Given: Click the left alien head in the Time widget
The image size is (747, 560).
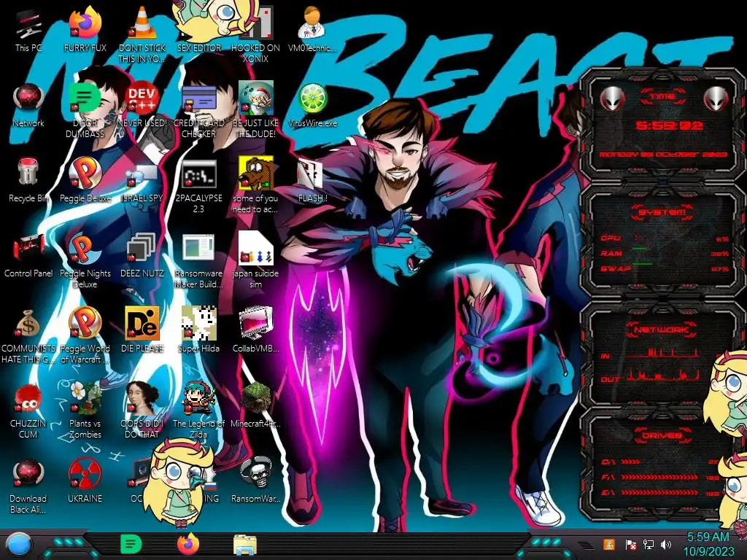Looking at the screenshot, I should (x=612, y=99).
